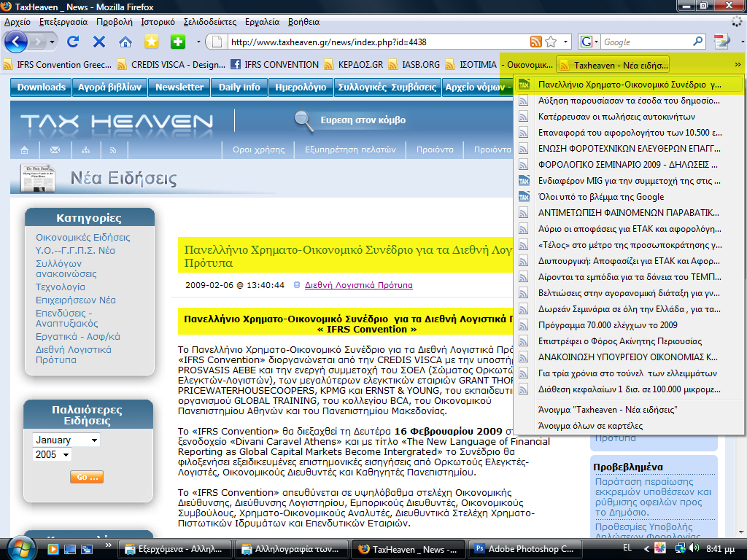Reload the page with the refresh icon

[73, 42]
